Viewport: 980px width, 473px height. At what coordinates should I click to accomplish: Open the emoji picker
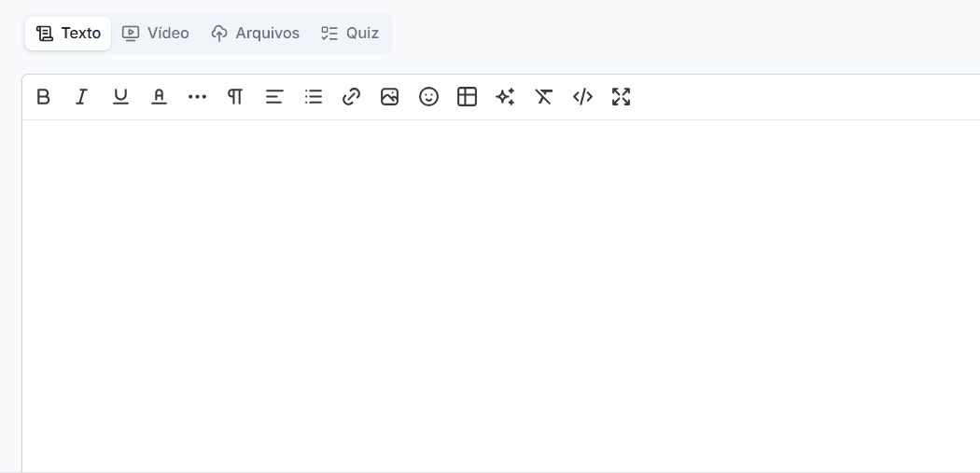[428, 97]
